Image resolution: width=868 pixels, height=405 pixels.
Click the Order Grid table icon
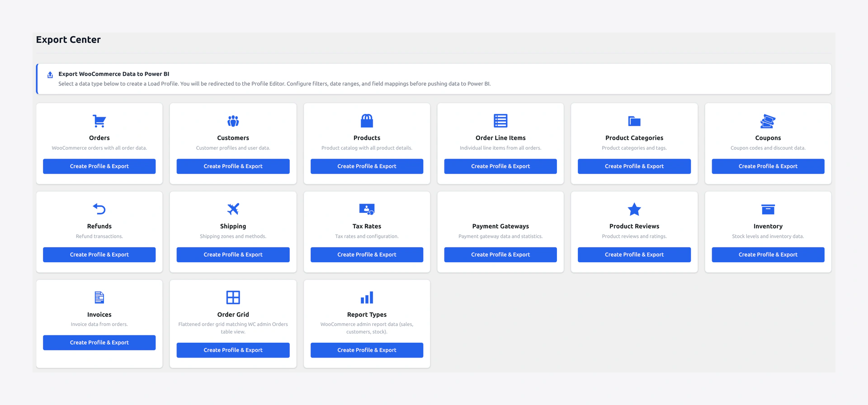233,297
